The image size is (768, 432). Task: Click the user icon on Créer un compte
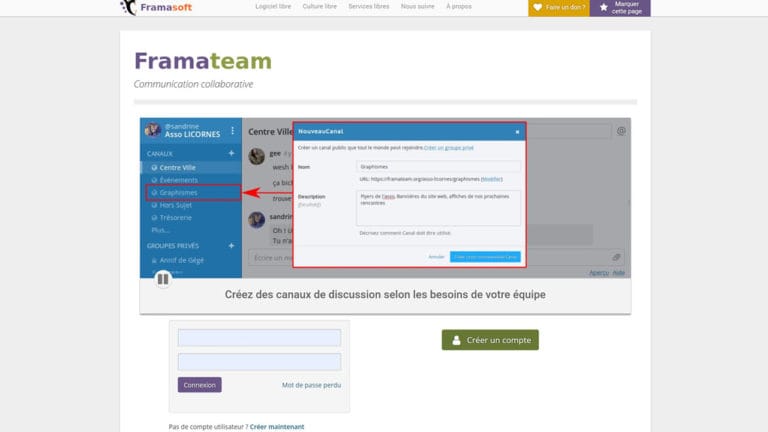coord(456,340)
